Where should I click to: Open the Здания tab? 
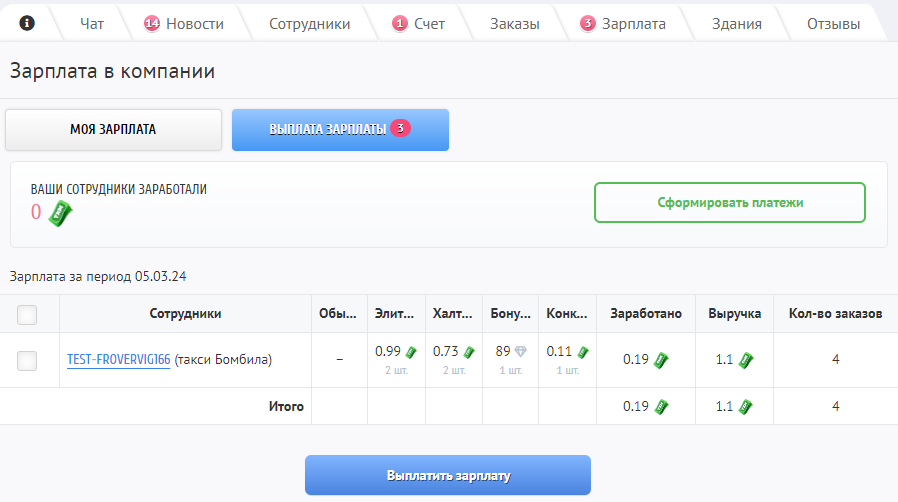pyautogui.click(x=737, y=23)
